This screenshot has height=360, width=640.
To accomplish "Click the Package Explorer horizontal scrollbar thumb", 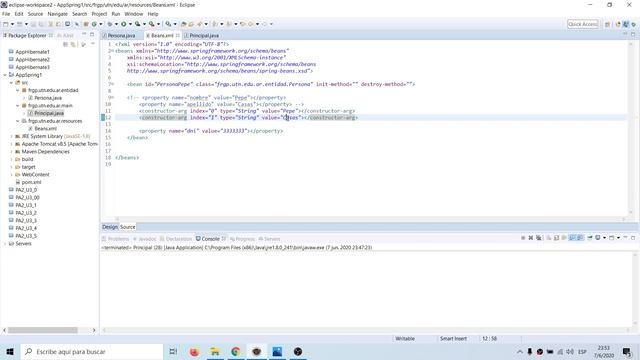I will point(43,330).
